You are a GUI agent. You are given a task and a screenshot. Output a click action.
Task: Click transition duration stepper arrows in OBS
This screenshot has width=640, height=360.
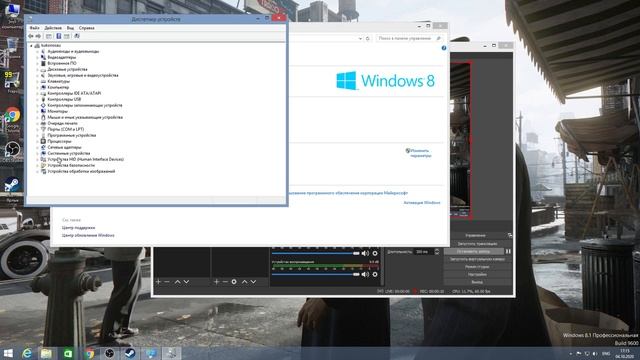pyautogui.click(x=437, y=252)
